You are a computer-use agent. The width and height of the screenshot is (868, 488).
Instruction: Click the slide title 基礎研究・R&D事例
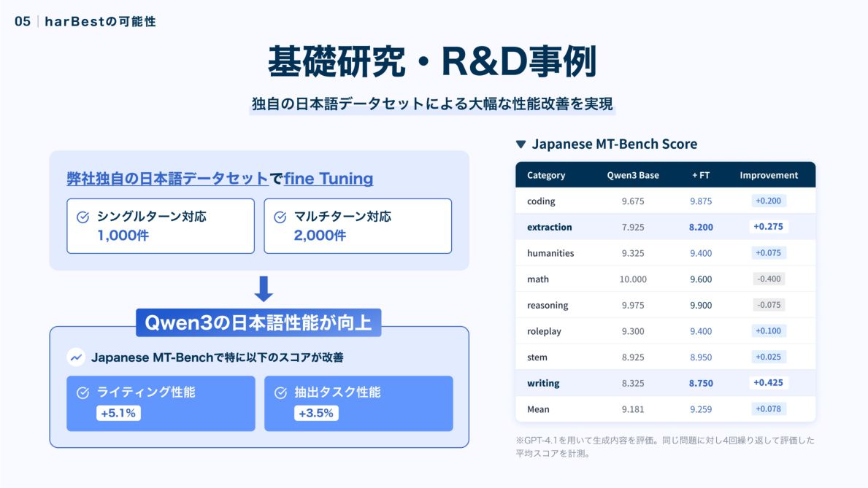[432, 61]
